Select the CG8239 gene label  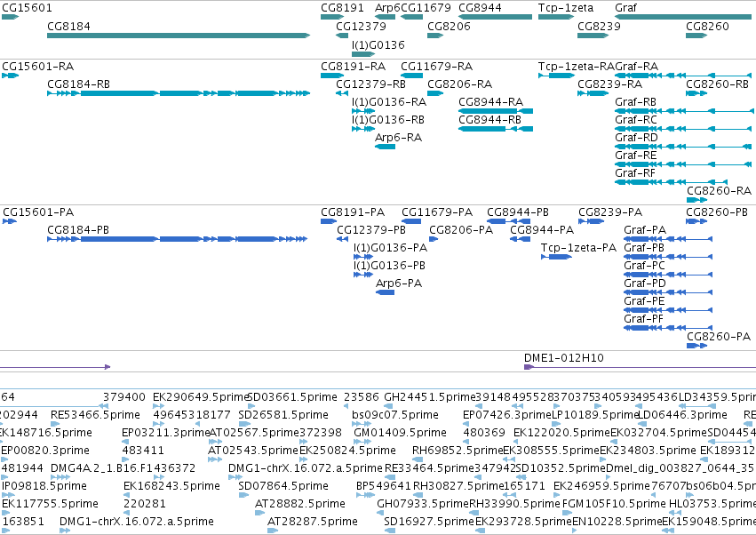599,26
